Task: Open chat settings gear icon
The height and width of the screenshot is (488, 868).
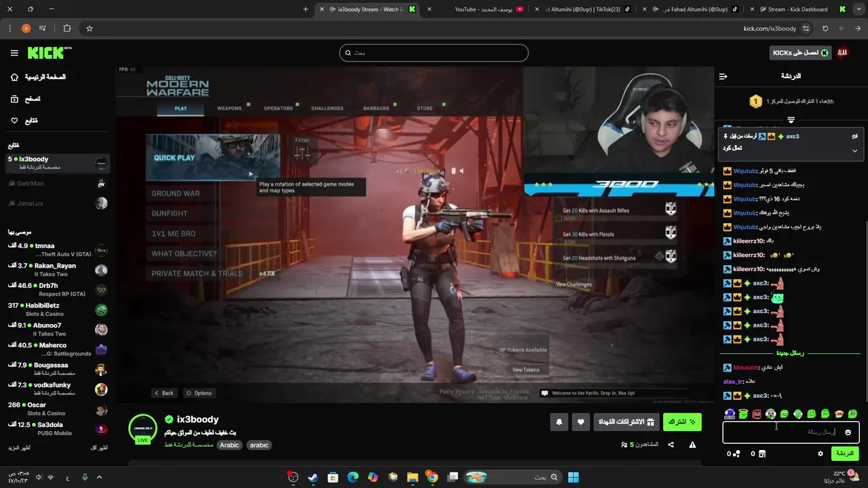Action: (820, 453)
